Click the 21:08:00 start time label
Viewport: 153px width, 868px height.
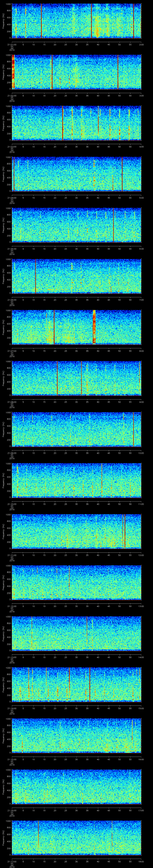(12, 402)
